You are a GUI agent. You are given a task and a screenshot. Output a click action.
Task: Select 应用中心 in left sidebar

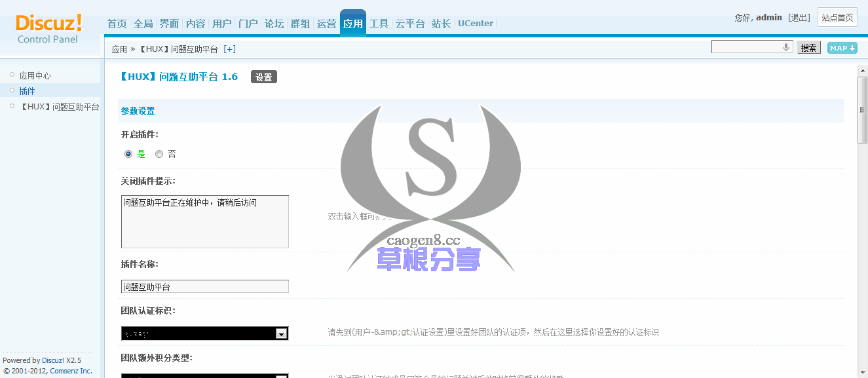(35, 76)
